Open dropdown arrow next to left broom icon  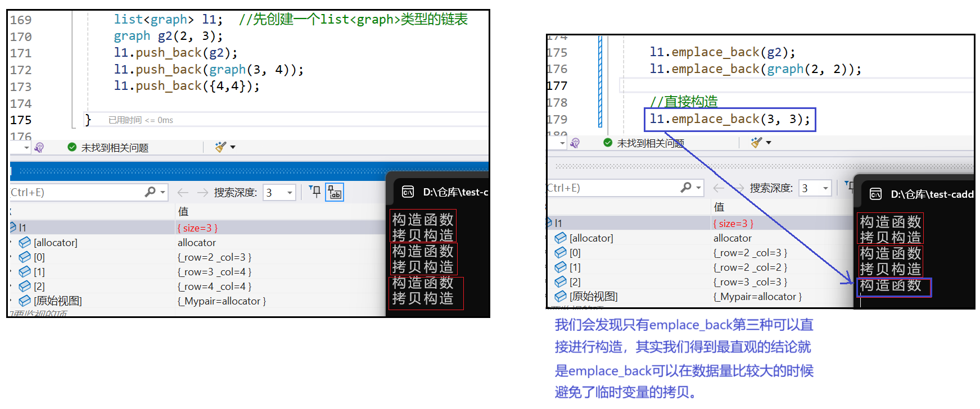[233, 147]
